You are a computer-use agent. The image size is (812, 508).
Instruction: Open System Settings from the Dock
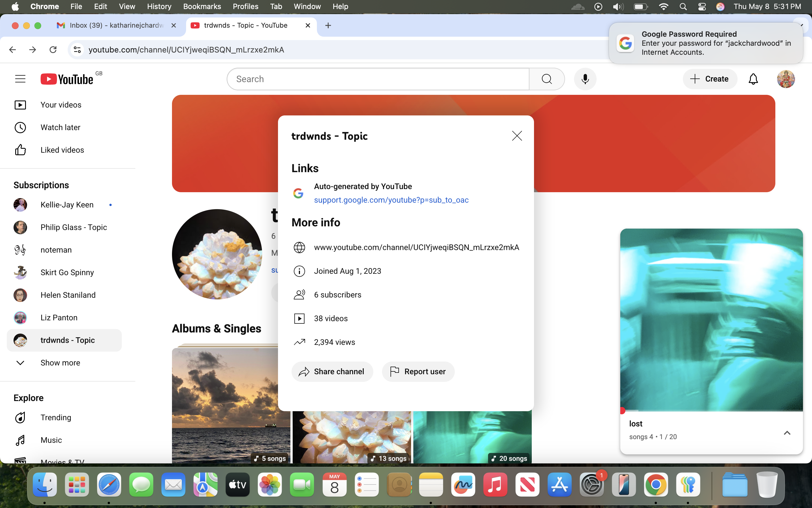coord(592,485)
